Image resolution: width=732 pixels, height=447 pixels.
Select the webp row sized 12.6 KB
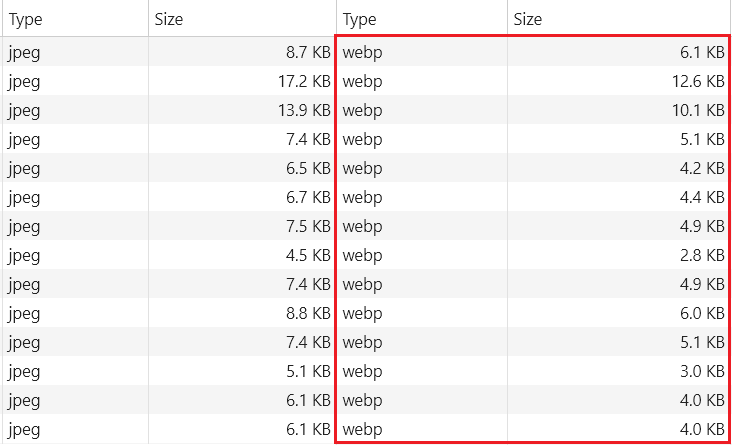[534, 81]
